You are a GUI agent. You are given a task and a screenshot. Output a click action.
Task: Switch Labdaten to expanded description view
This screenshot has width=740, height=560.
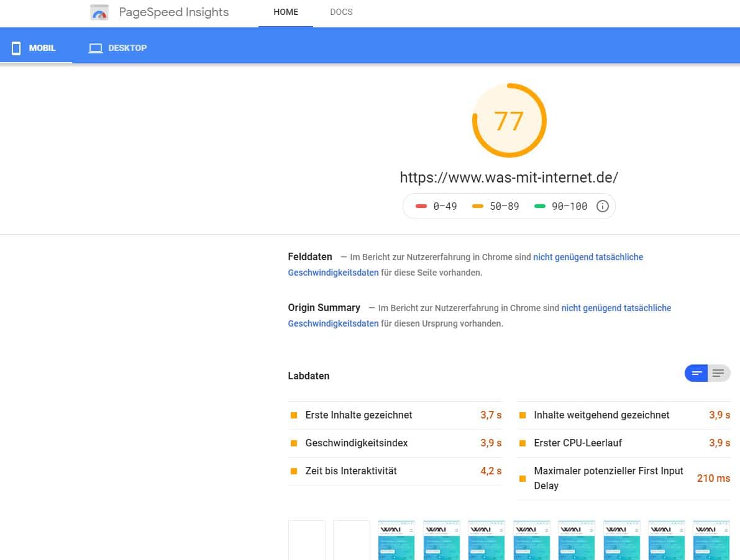pyautogui.click(x=719, y=373)
